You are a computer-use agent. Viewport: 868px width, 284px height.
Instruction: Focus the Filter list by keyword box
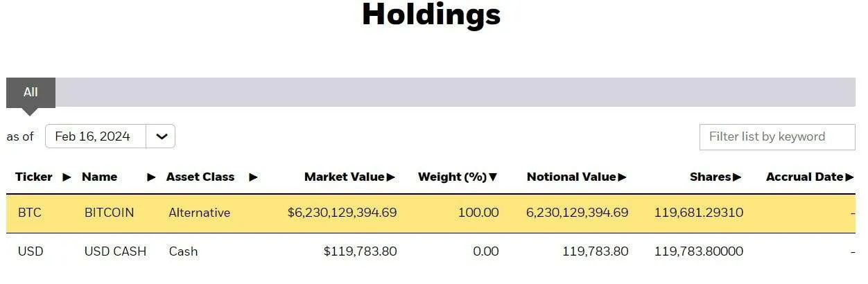(777, 137)
